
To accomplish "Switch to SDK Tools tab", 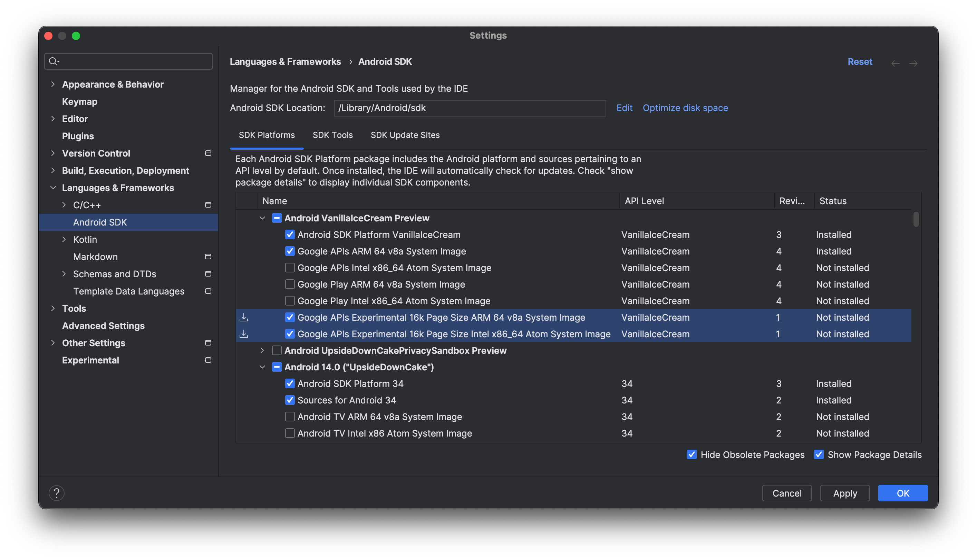I will pos(332,134).
